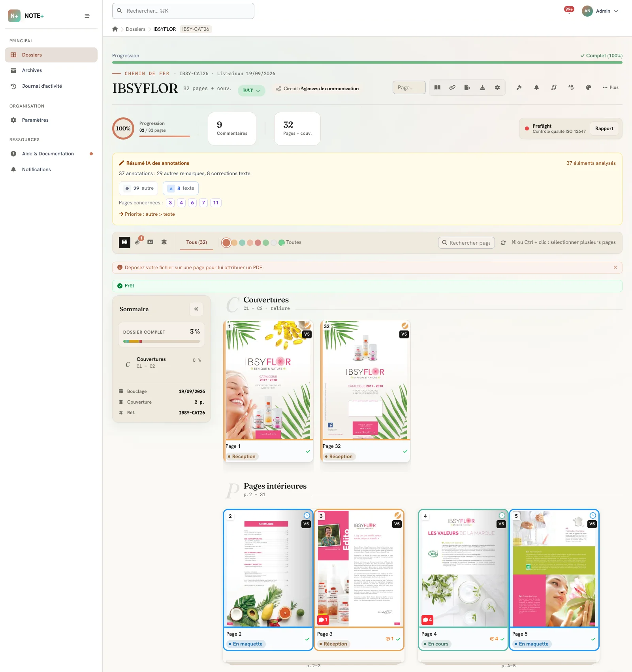This screenshot has height=672, width=632.
Task: Dismiss the drop-file info banner
Action: [x=615, y=267]
